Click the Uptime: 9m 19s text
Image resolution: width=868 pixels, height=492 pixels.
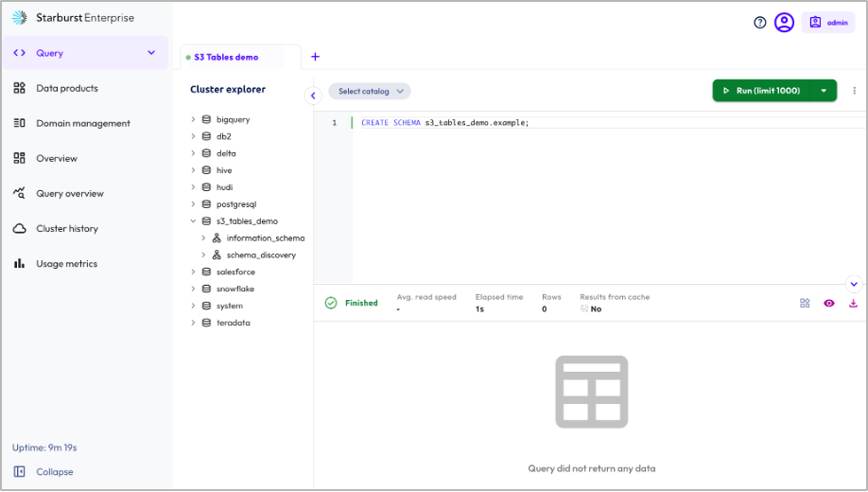[x=44, y=448]
